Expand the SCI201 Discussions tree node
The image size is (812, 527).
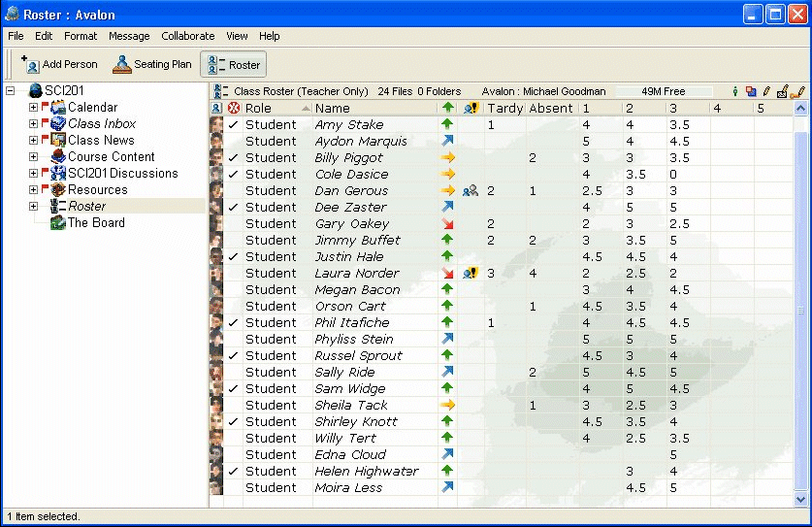33,174
